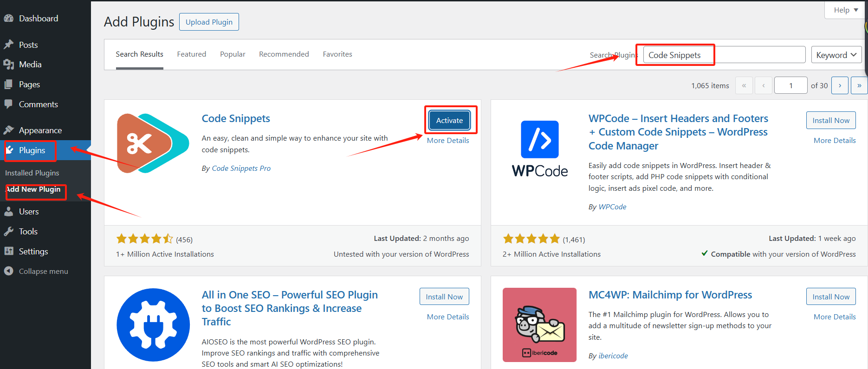
Task: Switch to Featured tab
Action: pos(191,54)
